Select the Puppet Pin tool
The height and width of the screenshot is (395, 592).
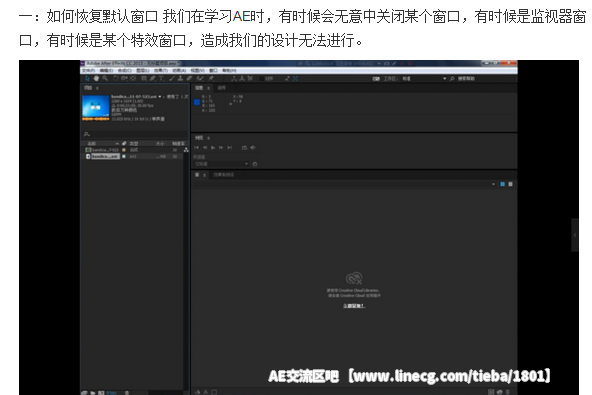pyautogui.click(x=211, y=78)
